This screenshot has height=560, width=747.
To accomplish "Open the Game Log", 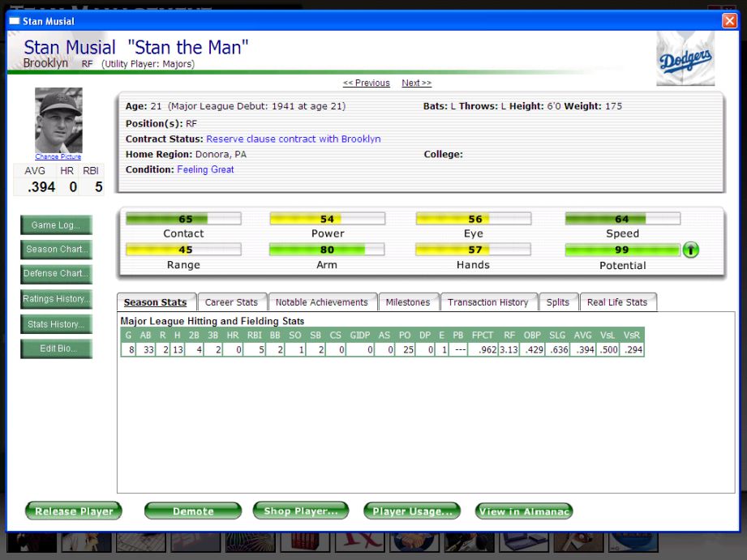I will [56, 225].
